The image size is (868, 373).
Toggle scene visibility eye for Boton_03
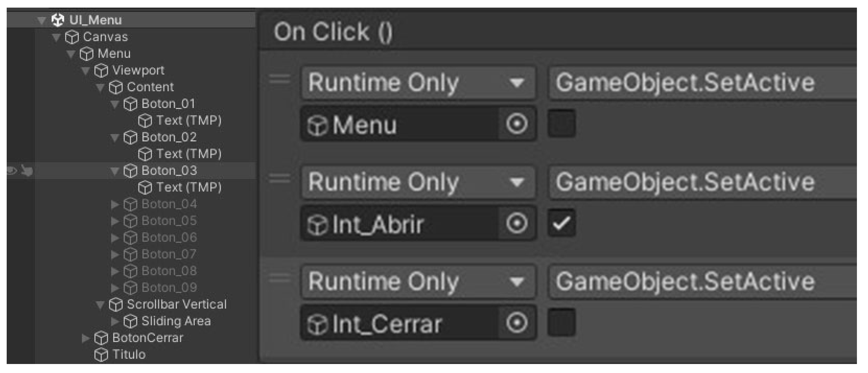12,171
